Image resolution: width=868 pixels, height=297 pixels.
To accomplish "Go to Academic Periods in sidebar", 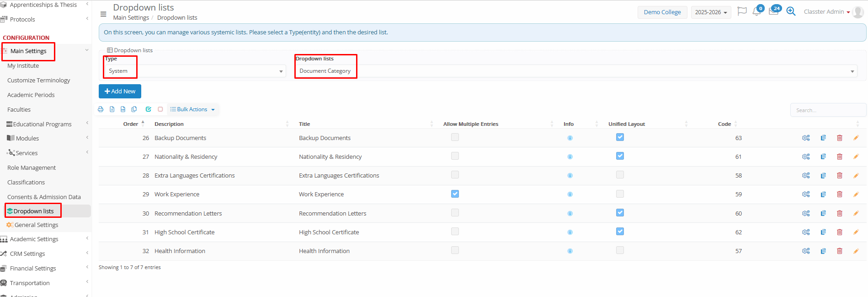I will (31, 95).
